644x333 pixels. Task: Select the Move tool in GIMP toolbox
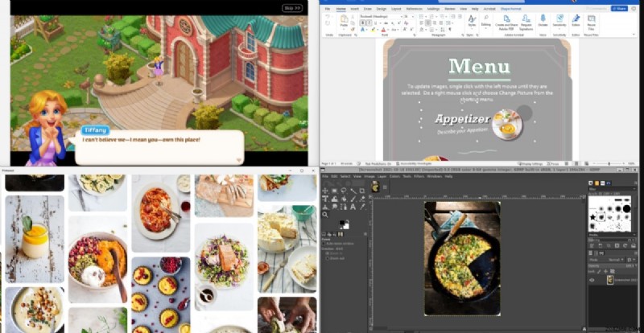tap(325, 191)
